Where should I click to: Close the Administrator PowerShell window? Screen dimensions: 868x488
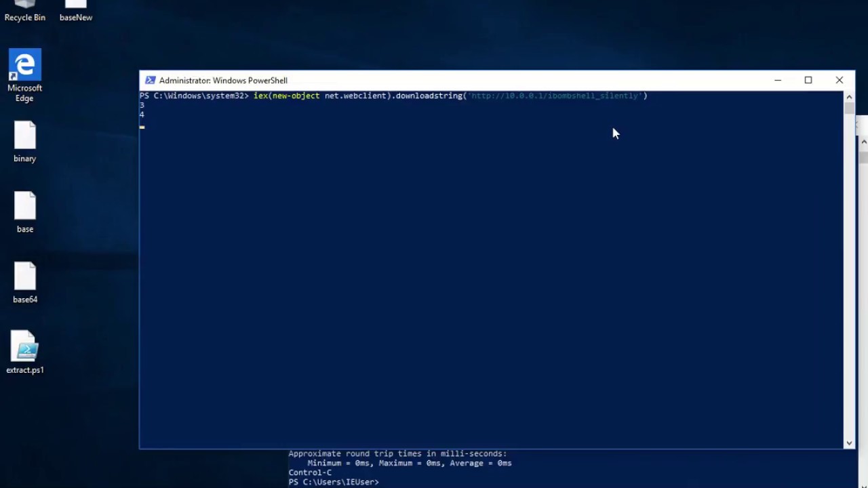(840, 80)
